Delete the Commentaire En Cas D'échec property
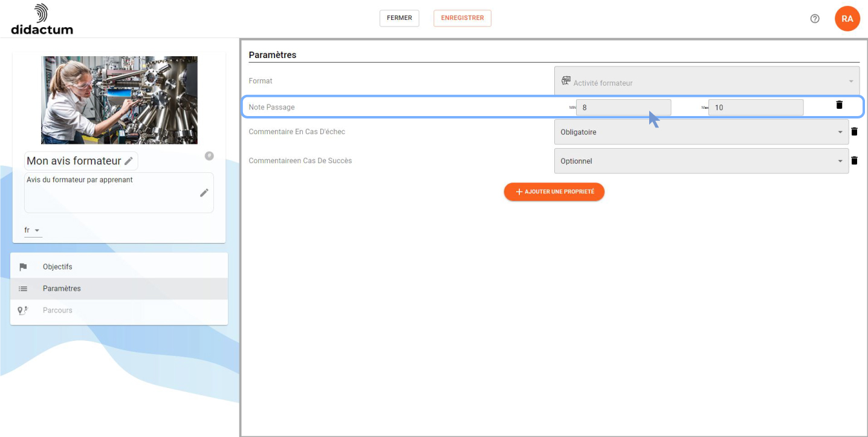Viewport: 868px width, 437px height. click(x=854, y=132)
